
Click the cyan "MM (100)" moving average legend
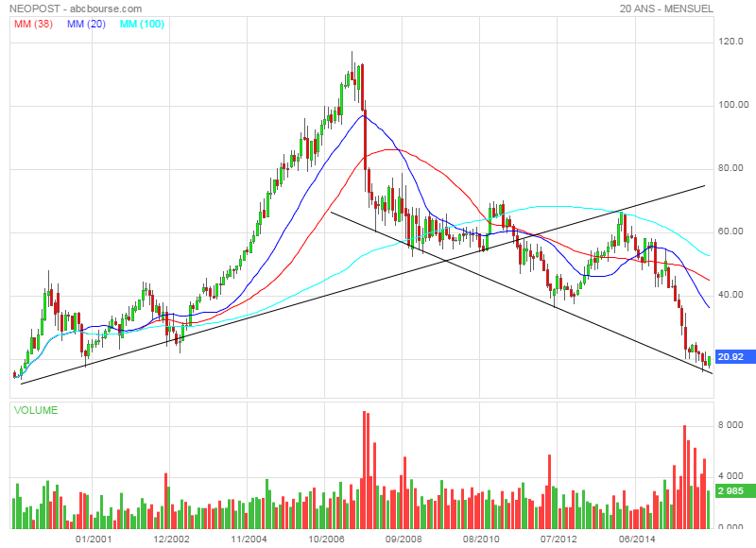(143, 24)
